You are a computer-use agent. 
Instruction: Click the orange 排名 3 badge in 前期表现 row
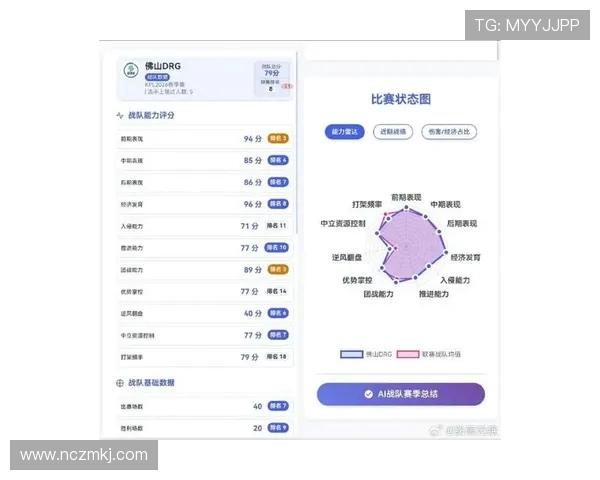tap(278, 139)
